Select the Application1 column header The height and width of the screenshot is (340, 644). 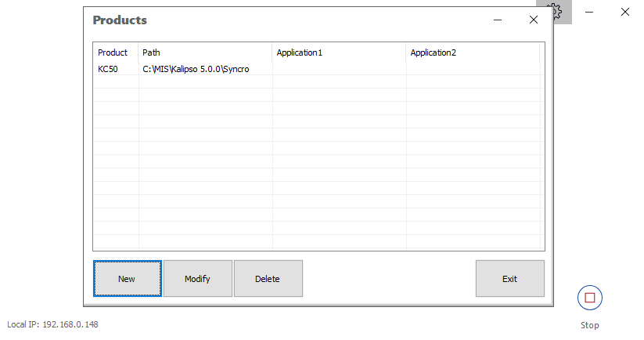pyautogui.click(x=339, y=52)
